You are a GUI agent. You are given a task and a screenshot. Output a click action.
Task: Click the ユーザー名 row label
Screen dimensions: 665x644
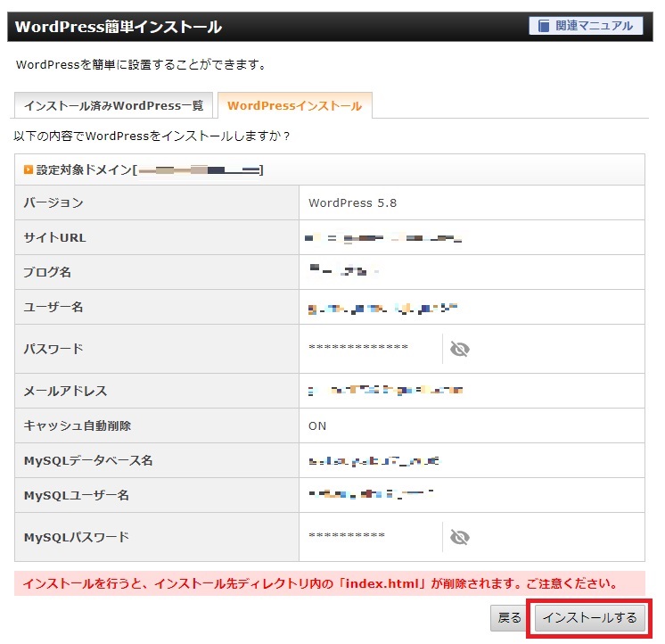pos(53,307)
